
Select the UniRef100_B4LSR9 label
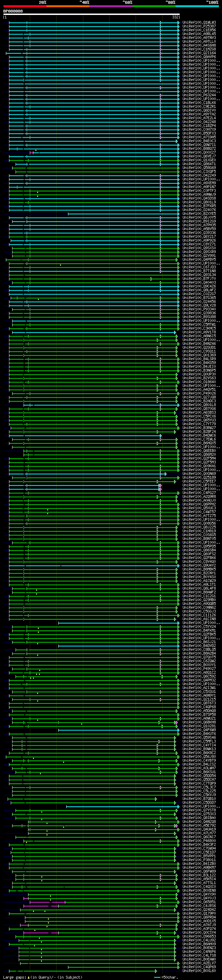tap(199, 359)
